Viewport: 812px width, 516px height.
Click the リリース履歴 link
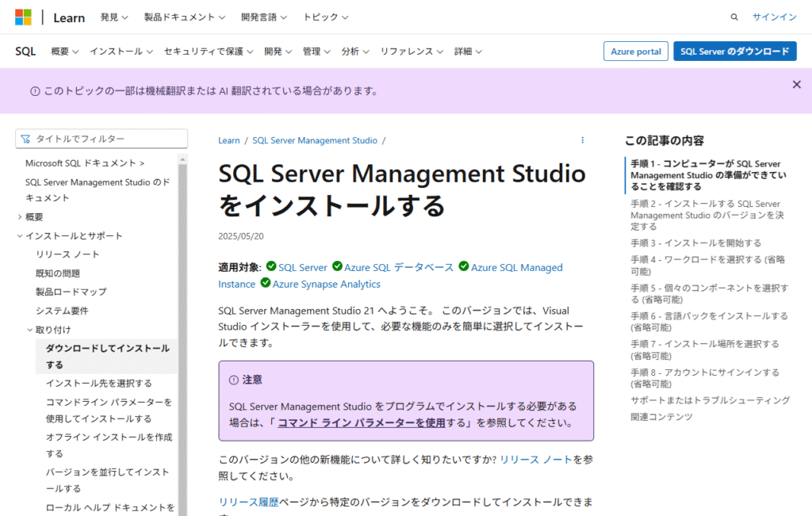point(248,502)
